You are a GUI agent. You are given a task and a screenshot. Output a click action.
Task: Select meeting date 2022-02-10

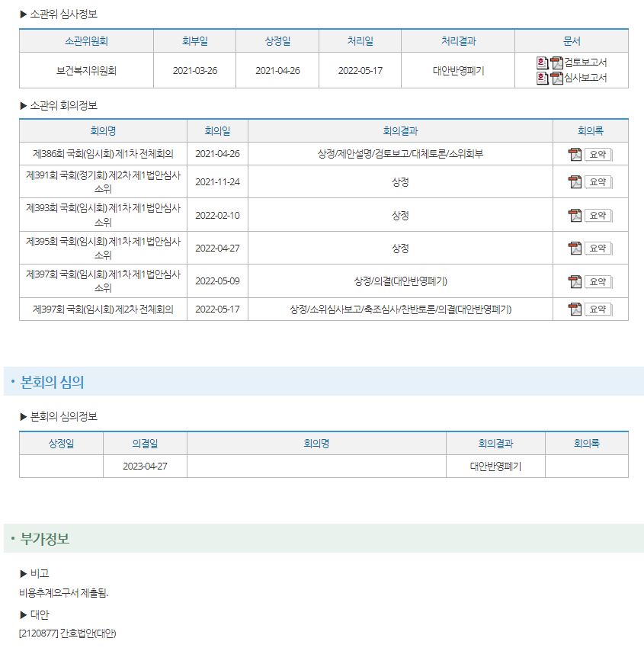[x=217, y=215]
